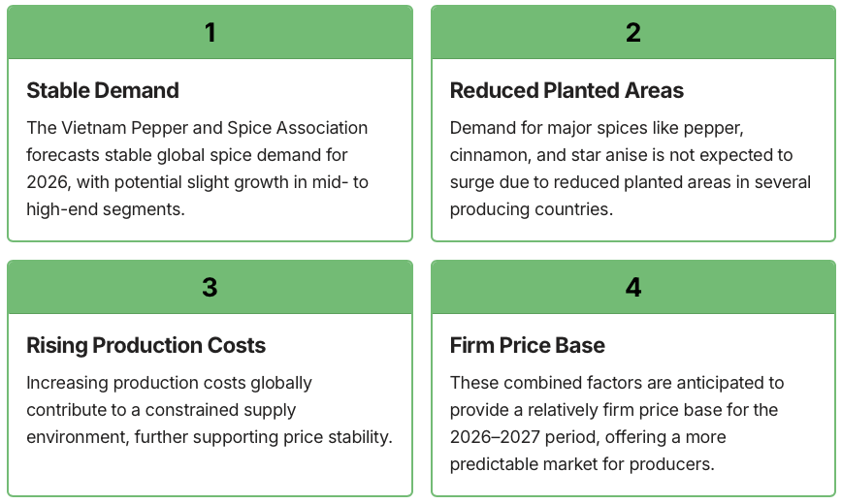The image size is (842, 504).
Task: Select the Rising Production Costs heading
Action: [x=146, y=346]
